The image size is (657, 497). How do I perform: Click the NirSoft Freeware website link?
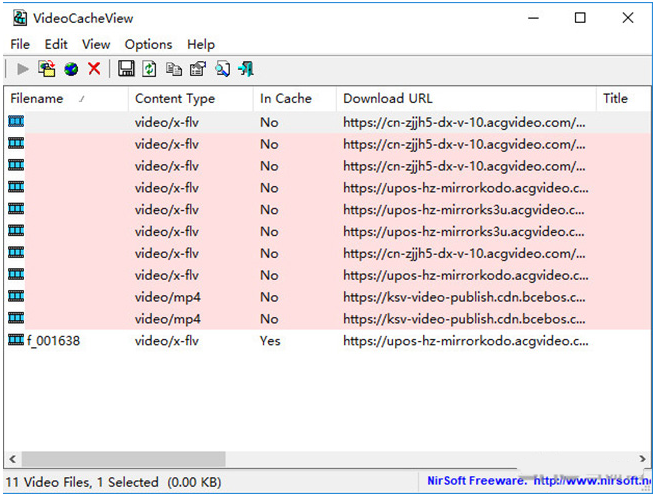click(x=540, y=482)
